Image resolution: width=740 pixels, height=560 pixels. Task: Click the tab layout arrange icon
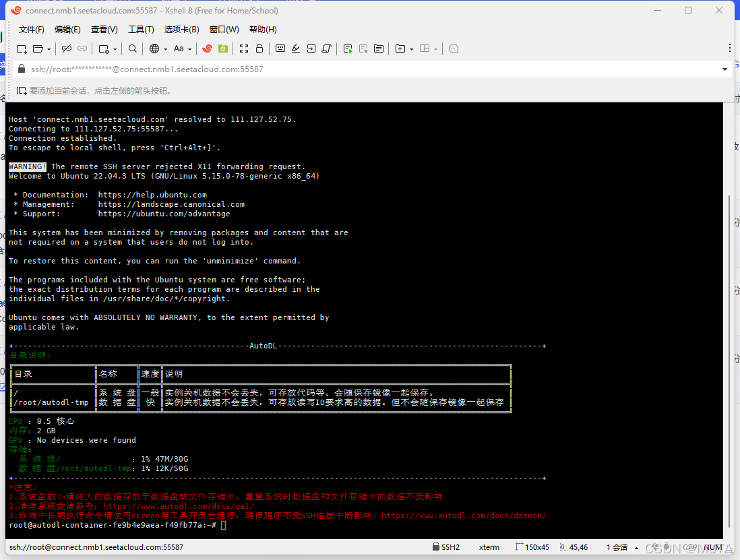point(425,49)
